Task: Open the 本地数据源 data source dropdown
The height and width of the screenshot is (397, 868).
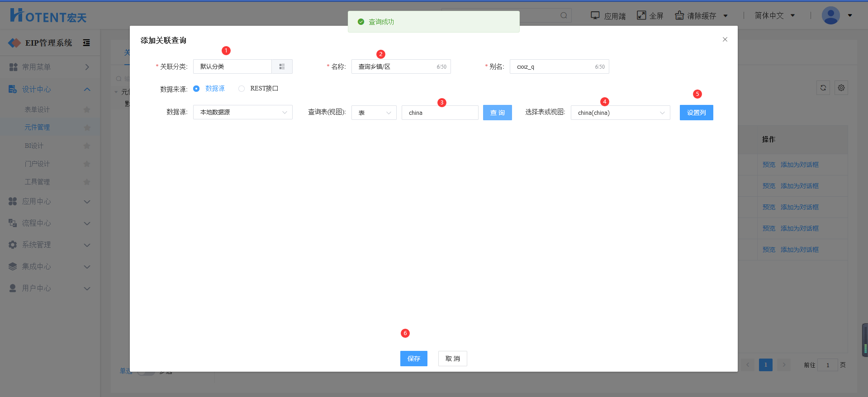Action: [242, 112]
